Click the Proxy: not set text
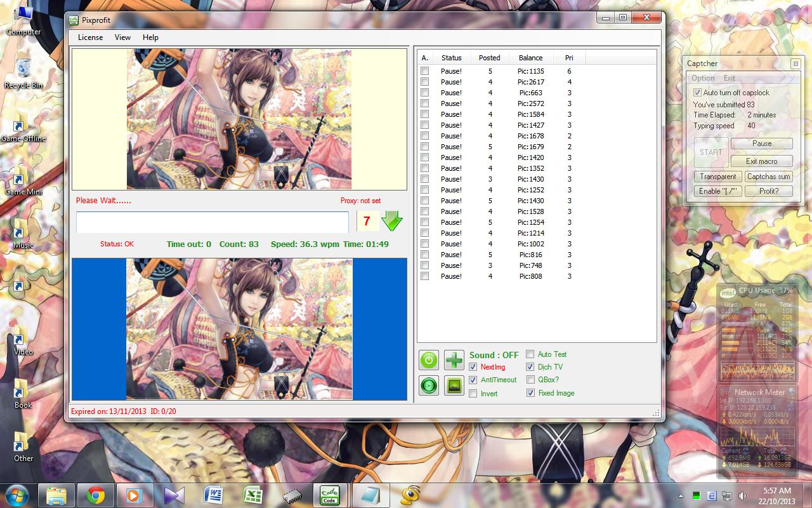Viewport: 812px width, 508px height. (360, 201)
